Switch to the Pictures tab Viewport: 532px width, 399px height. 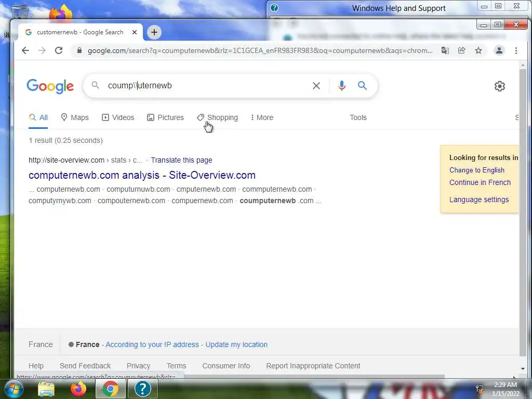(x=165, y=117)
